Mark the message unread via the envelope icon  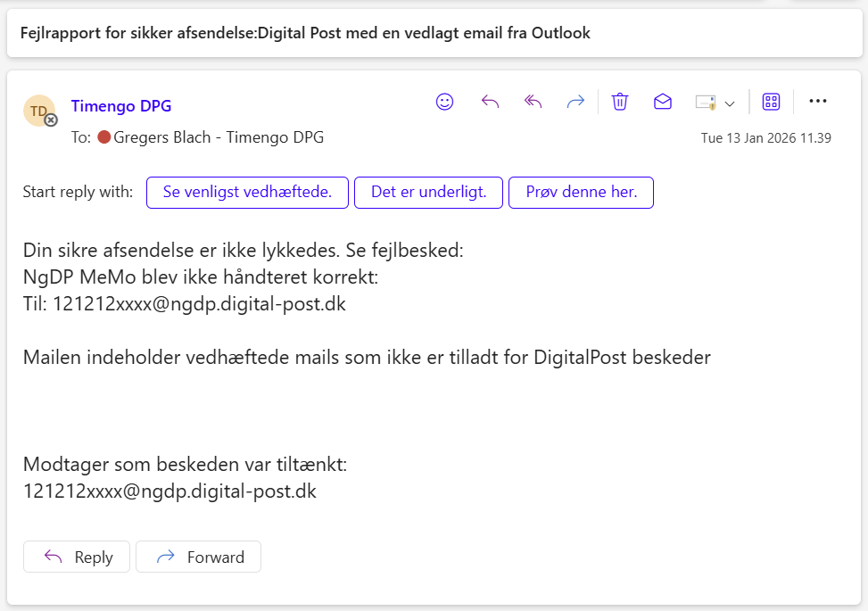tap(662, 102)
